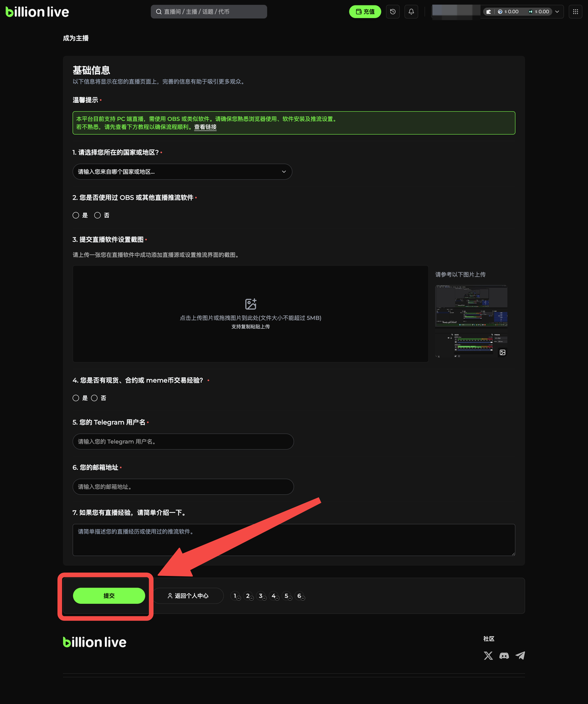This screenshot has height=704, width=588.
Task: Click the billion live logo in header
Action: pos(37,12)
